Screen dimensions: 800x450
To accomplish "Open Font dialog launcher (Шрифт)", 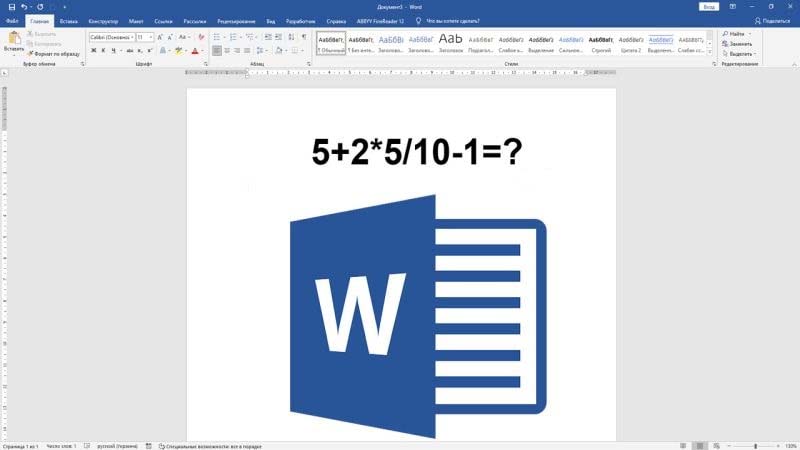I will tap(206, 64).
